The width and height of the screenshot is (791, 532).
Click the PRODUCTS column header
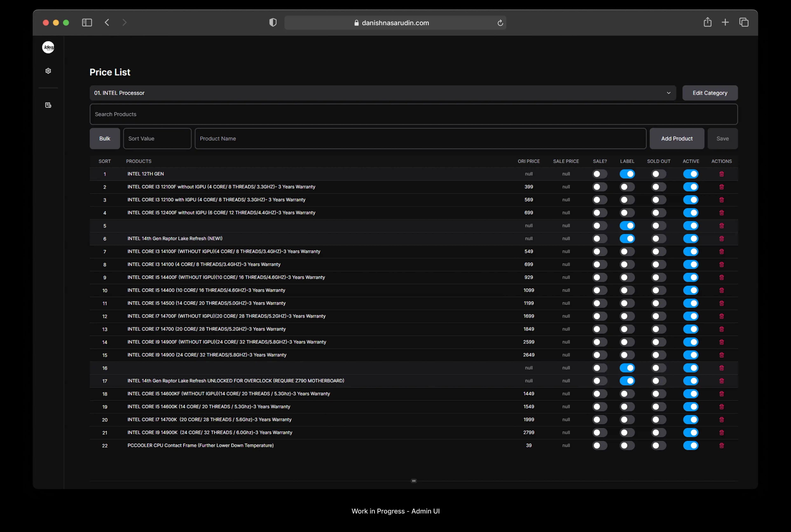coord(139,161)
